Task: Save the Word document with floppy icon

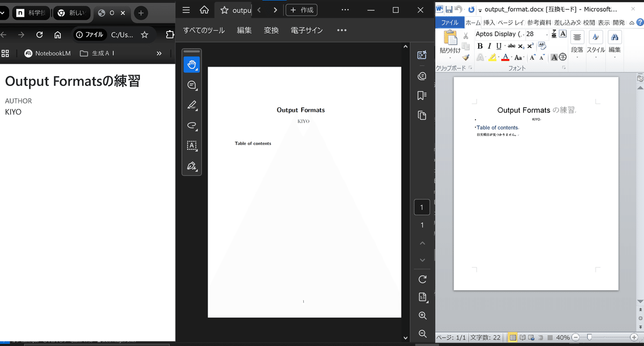Action: click(449, 9)
